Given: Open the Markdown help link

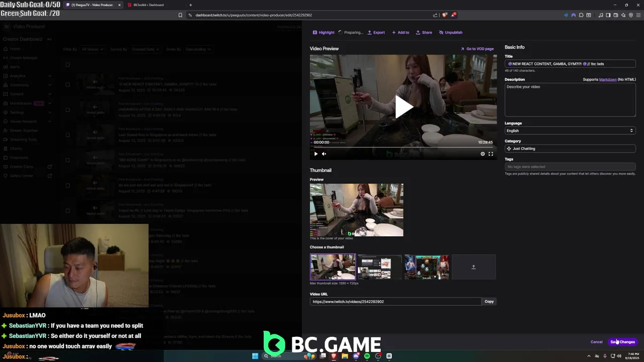Looking at the screenshot, I should pos(608,79).
